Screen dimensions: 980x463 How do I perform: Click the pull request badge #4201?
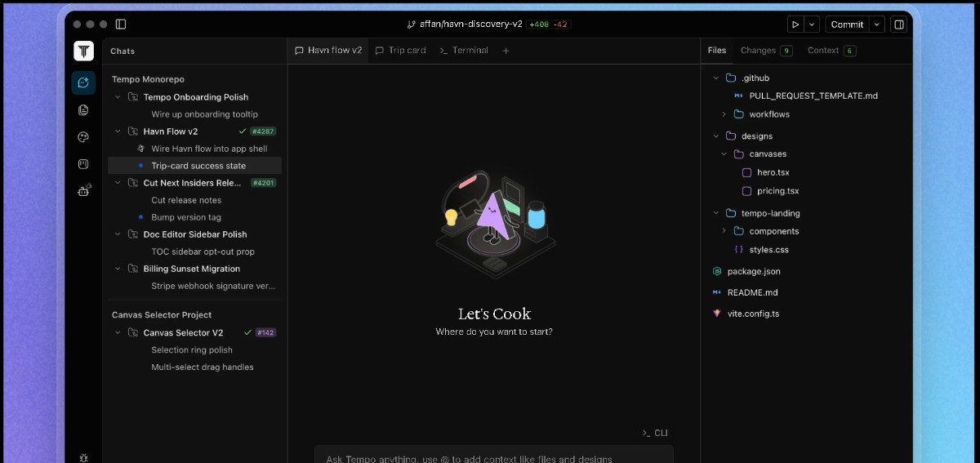(263, 183)
